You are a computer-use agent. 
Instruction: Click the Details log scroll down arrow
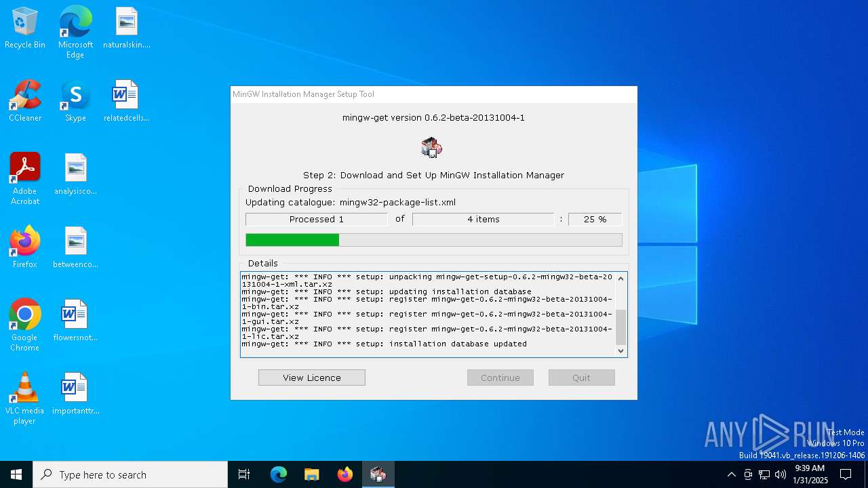pyautogui.click(x=620, y=351)
